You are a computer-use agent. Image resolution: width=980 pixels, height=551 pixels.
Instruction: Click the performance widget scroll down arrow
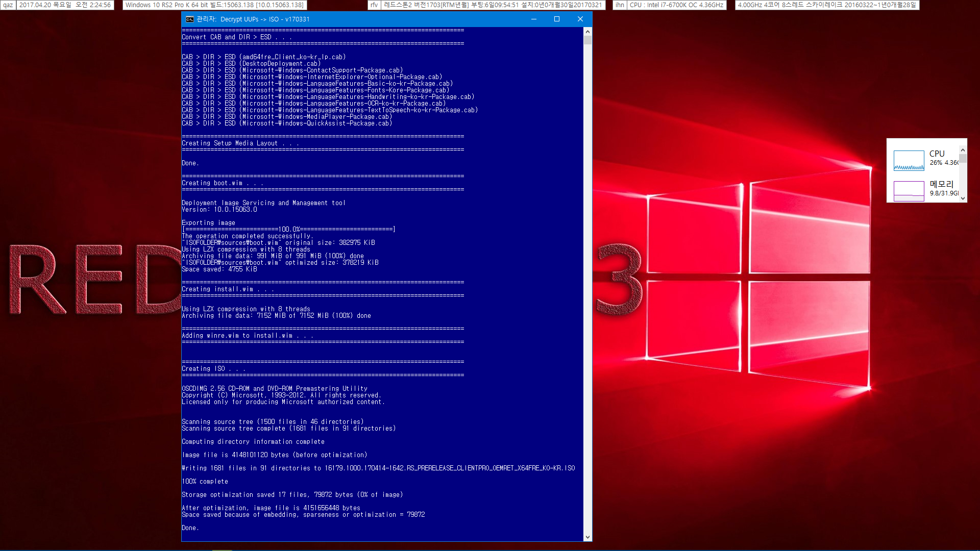coord(963,198)
